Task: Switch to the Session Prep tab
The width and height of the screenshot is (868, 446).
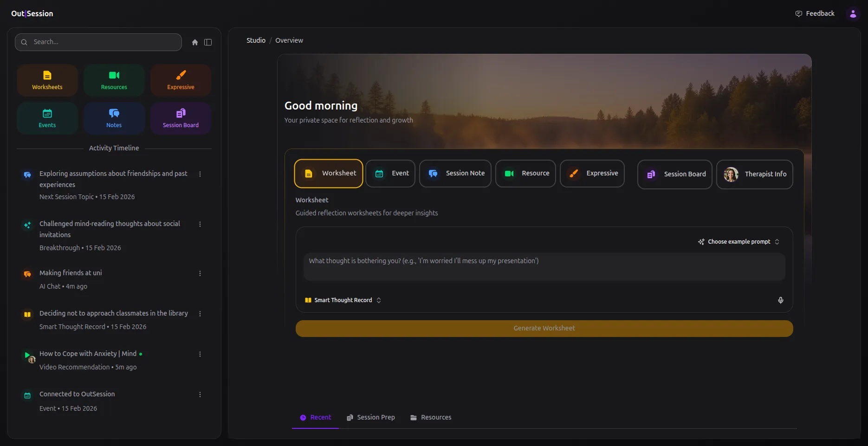Action: click(x=371, y=417)
